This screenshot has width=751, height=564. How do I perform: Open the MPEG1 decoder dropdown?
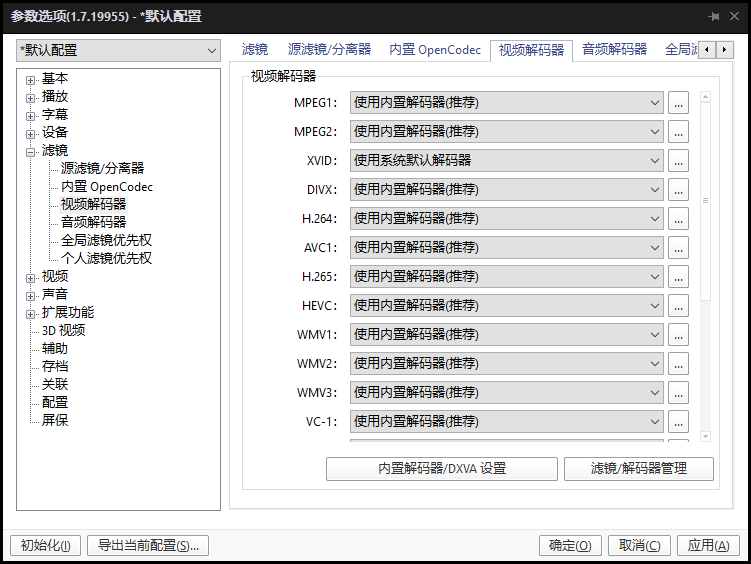click(506, 102)
